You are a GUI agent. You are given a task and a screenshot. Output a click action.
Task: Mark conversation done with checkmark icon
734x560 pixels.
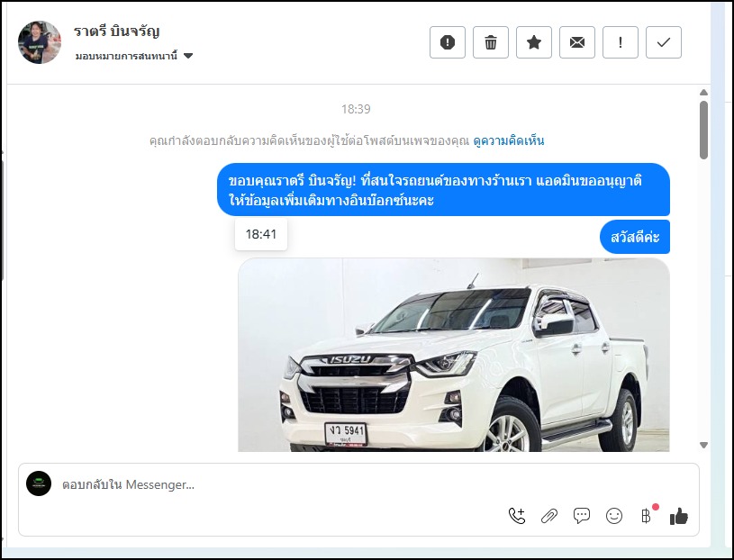click(664, 42)
